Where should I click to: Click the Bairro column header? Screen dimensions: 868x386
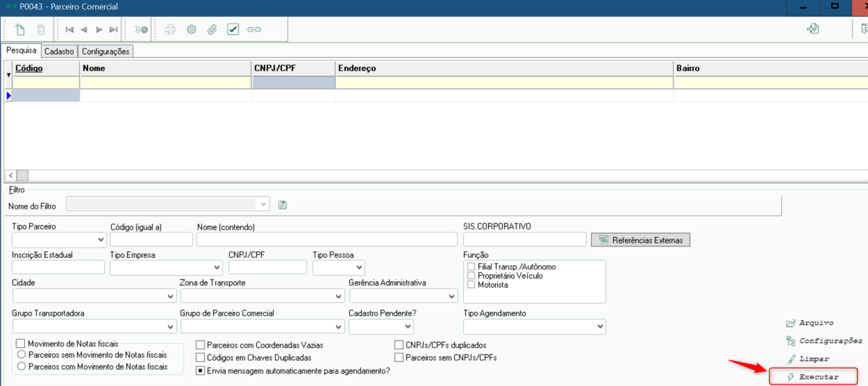(770, 68)
